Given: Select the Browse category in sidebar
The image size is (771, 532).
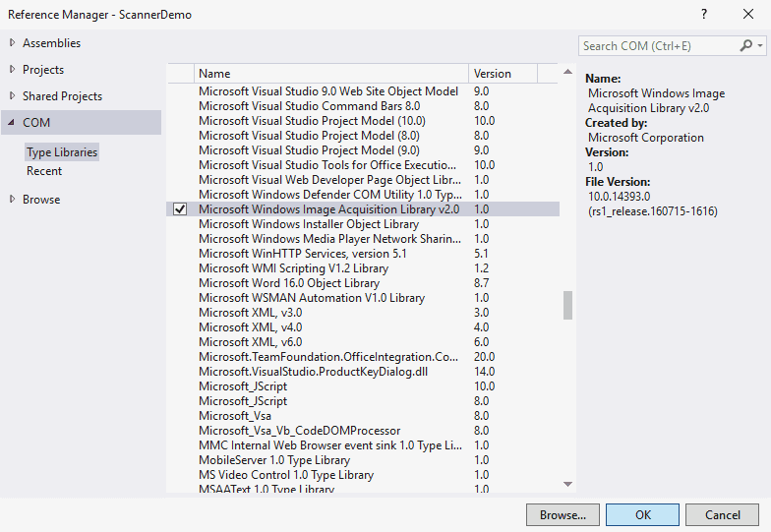Looking at the screenshot, I should pyautogui.click(x=41, y=199).
